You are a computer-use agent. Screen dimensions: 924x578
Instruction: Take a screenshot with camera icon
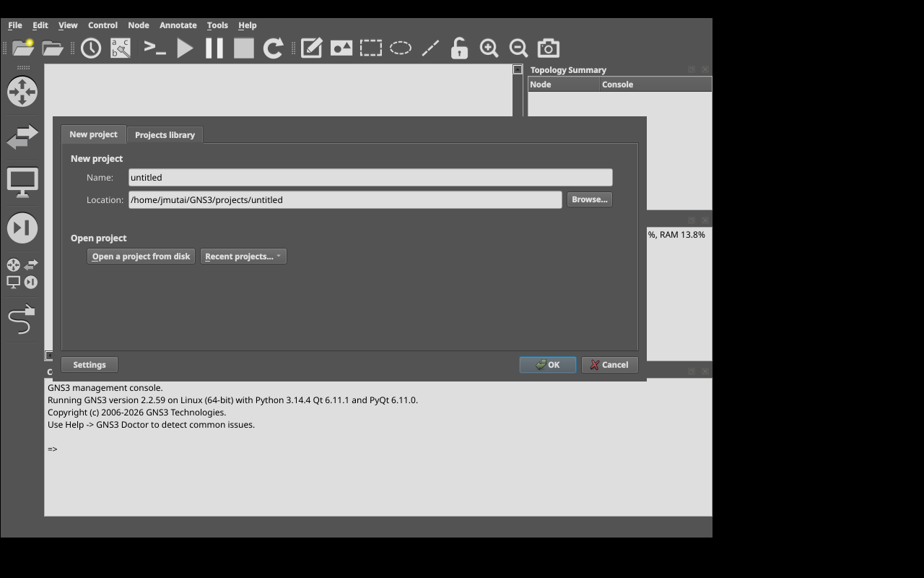click(x=549, y=48)
